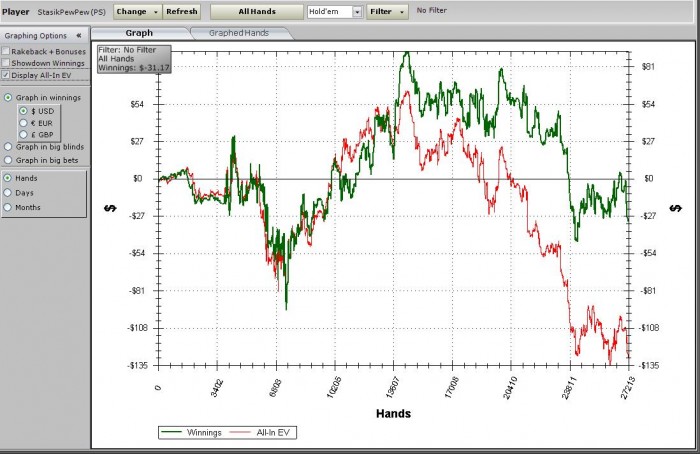This screenshot has width=700, height=454.
Task: Click the Refresh button
Action: pos(182,12)
